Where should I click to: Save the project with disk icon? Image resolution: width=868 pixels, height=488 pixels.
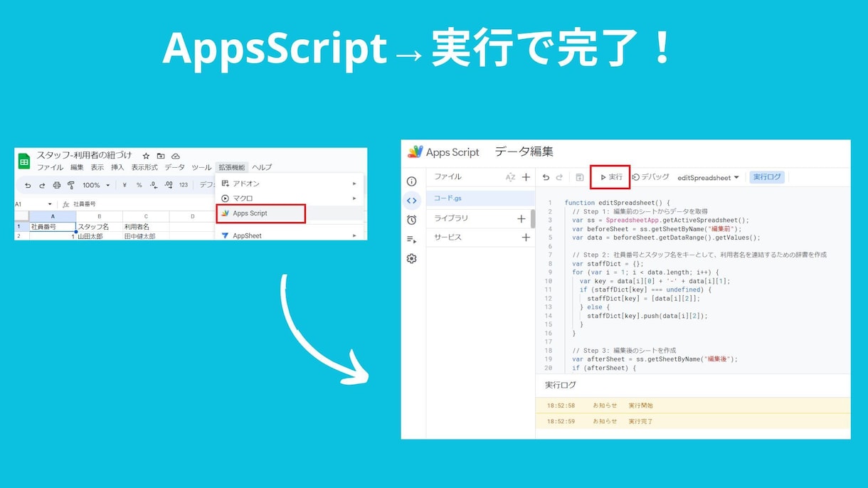click(x=580, y=177)
